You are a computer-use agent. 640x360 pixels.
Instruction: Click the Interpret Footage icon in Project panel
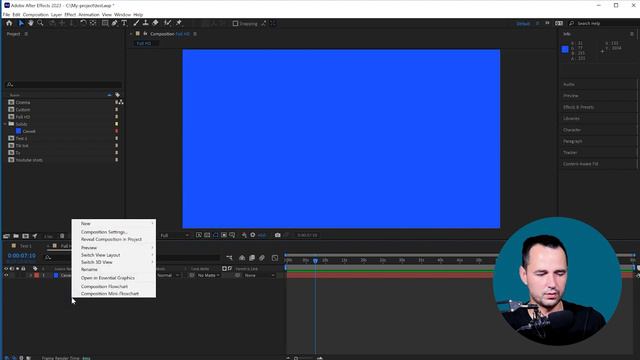(7, 236)
